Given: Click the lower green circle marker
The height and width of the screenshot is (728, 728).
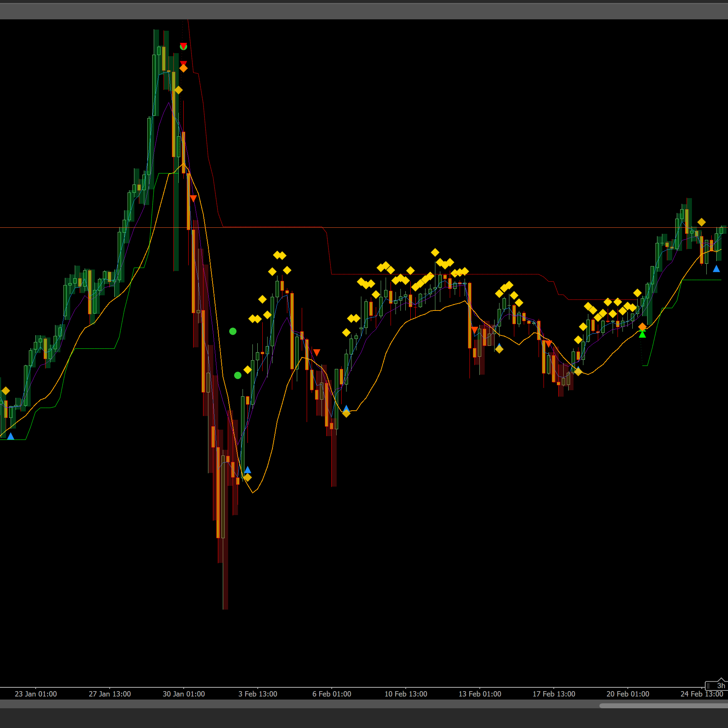Looking at the screenshot, I should 238,375.
